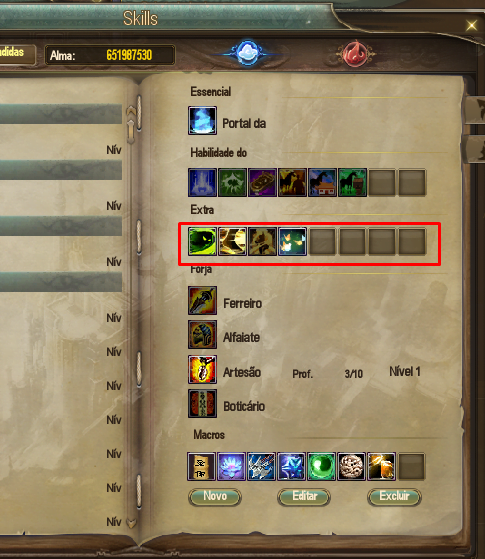Click the scroll down arrow of skill list
Viewport: 485px width, 559px height.
tap(131, 523)
